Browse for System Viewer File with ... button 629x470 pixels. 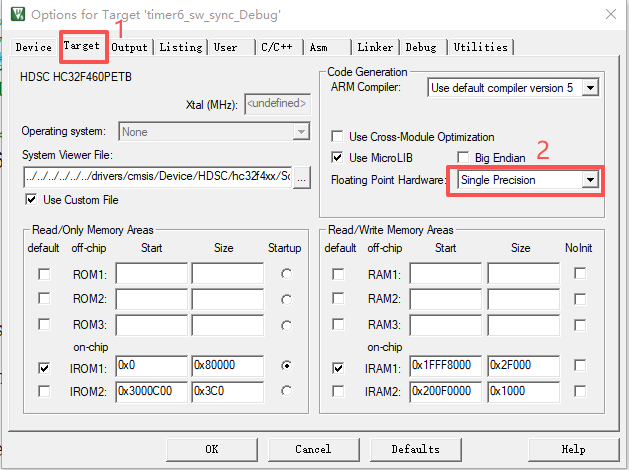coord(302,177)
